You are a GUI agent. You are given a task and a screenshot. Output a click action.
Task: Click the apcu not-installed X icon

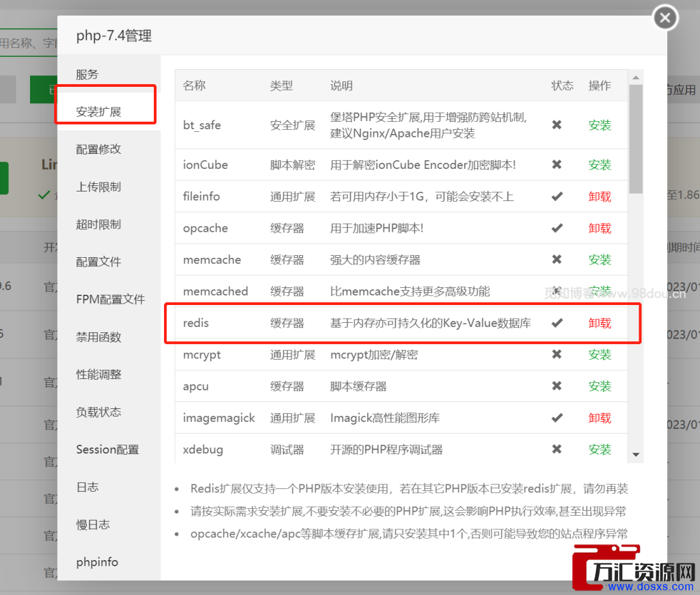coord(556,386)
